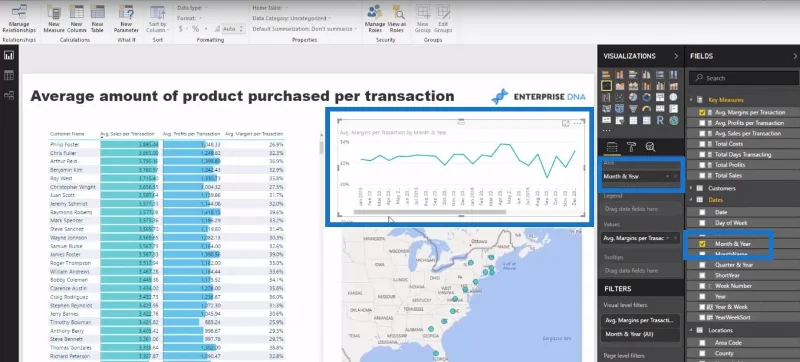The height and width of the screenshot is (362, 800).
Task: Open the Month & Year (All) filter card
Action: click(641, 334)
